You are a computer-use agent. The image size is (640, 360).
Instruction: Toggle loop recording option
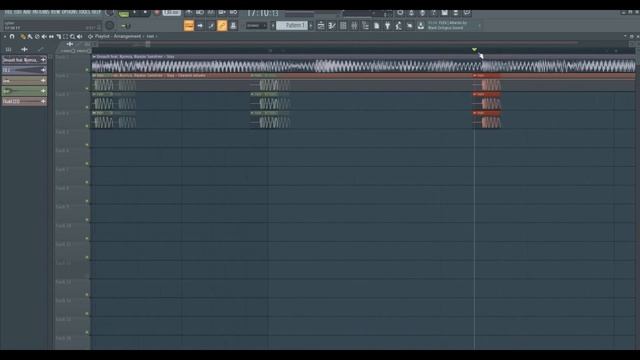(233, 13)
